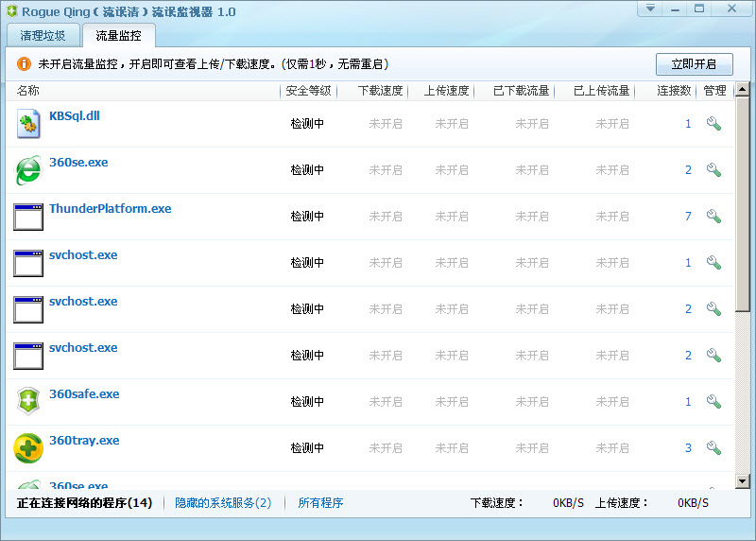Click the scrollbar down arrow

tap(742, 481)
